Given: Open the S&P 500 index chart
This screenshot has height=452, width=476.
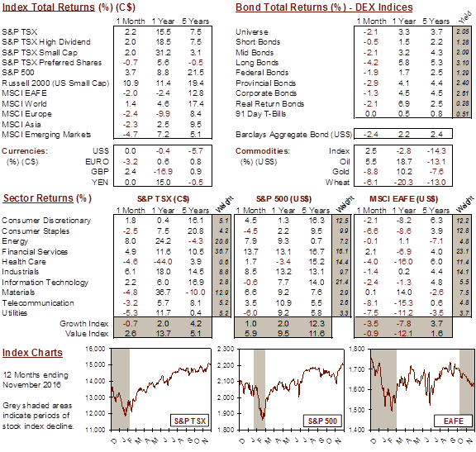Looking at the screenshot, I should pyautogui.click(x=292, y=389).
